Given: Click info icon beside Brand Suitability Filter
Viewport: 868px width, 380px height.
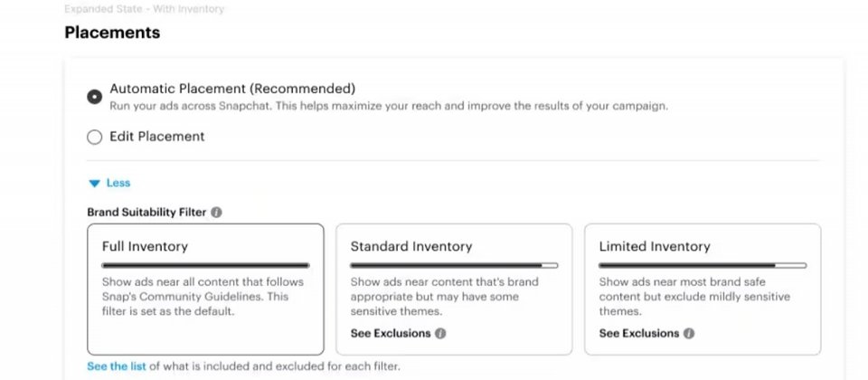Looking at the screenshot, I should [216, 212].
